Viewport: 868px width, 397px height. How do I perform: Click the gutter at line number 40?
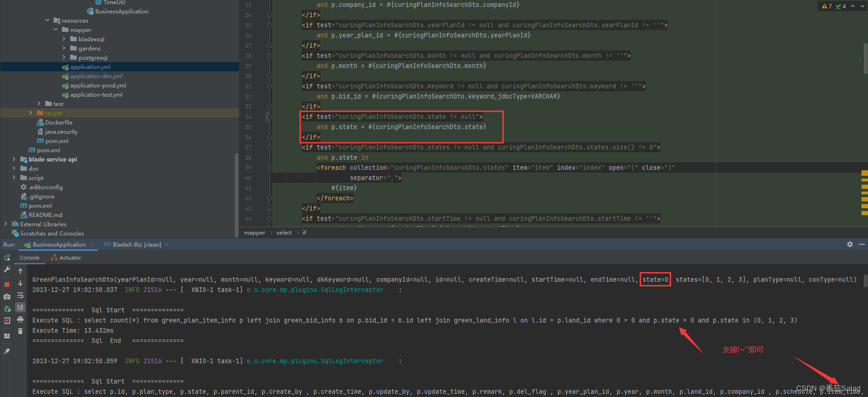click(248, 178)
